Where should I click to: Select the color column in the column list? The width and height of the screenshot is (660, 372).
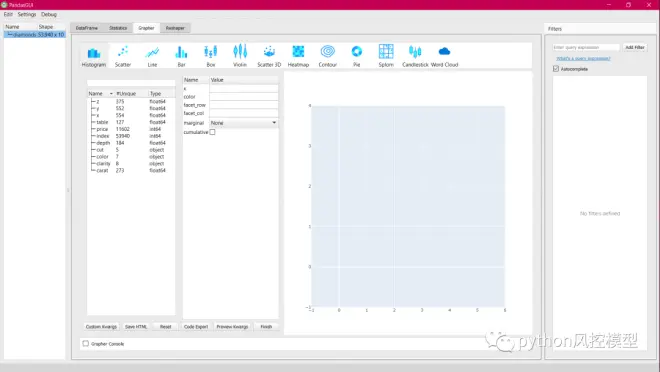click(131, 157)
